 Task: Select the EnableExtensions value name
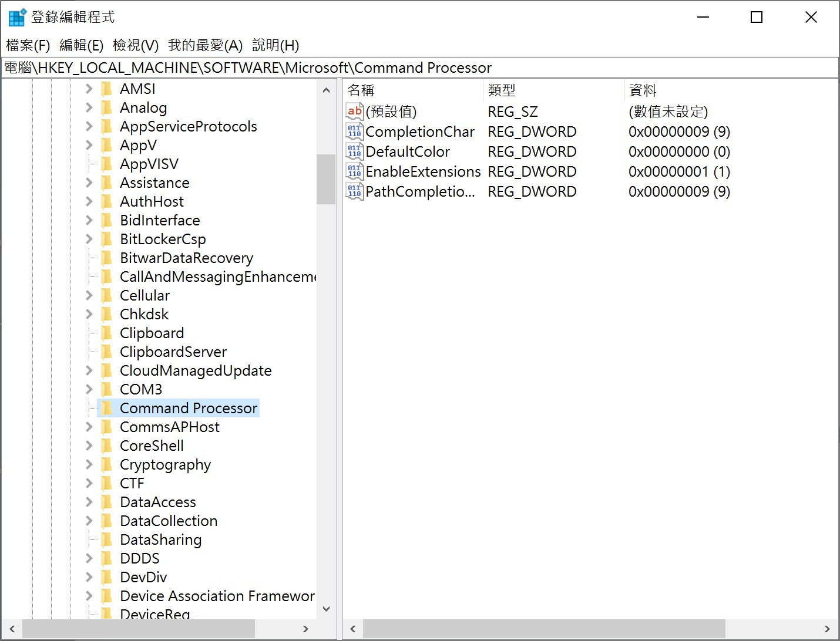pyautogui.click(x=423, y=171)
